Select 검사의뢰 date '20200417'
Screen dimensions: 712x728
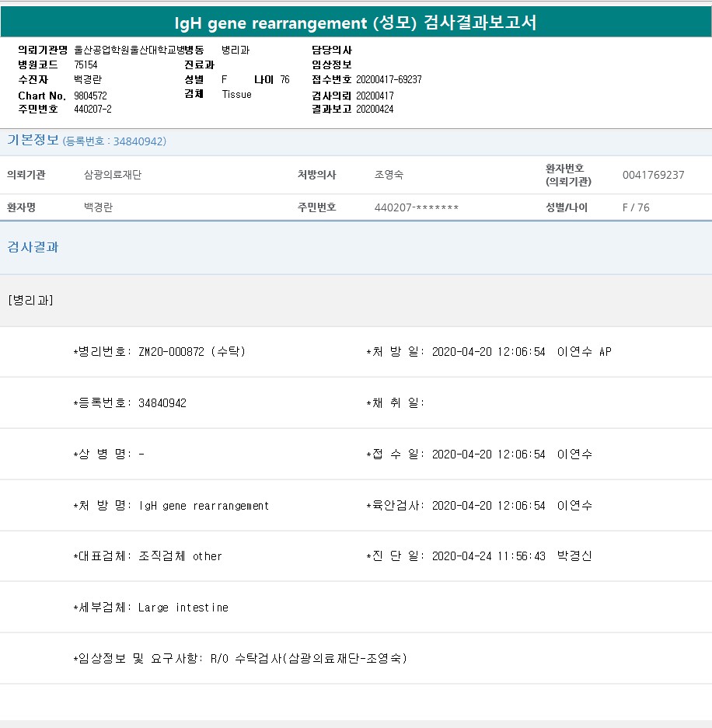tap(375, 96)
